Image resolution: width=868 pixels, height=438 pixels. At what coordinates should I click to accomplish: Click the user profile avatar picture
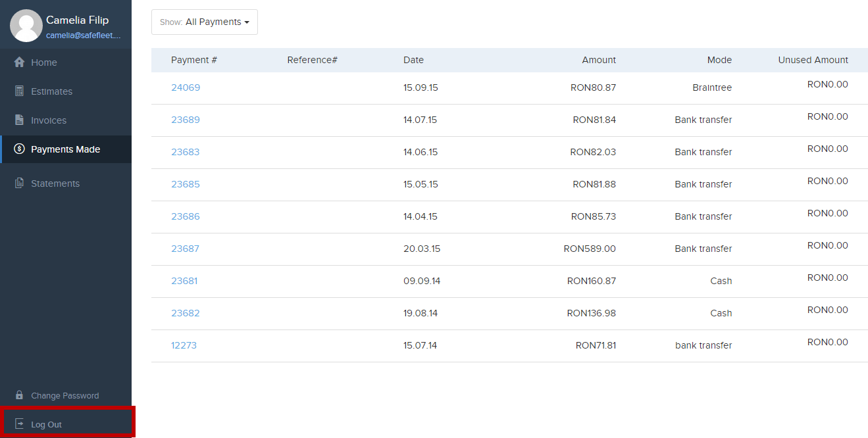click(x=26, y=26)
